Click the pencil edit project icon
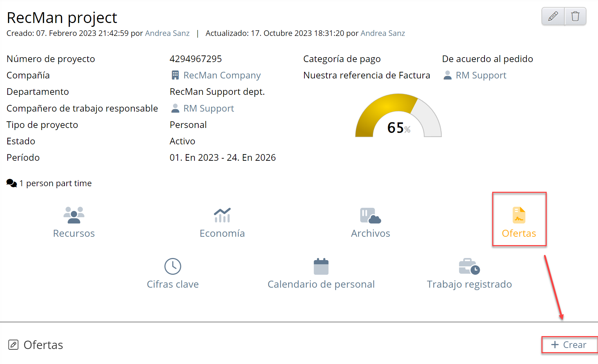The image size is (598, 364). point(553,16)
